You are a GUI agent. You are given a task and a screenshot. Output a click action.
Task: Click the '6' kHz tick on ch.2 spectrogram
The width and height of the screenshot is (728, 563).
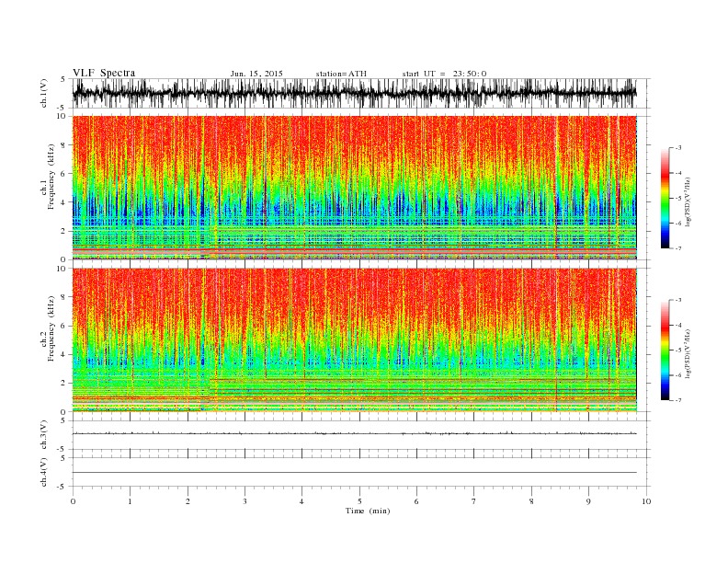click(x=63, y=326)
